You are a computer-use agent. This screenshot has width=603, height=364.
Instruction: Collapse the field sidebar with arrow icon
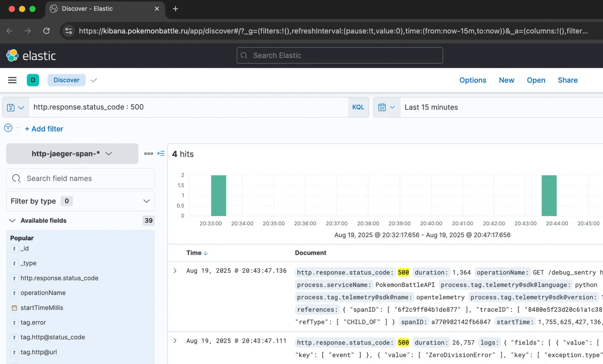161,153
